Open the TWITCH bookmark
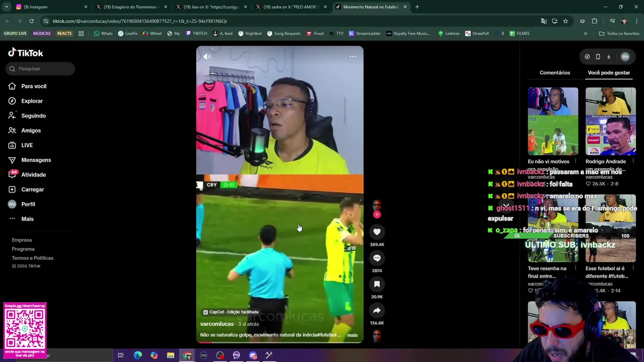Screen dimensions: 644x362 tap(196, 34)
